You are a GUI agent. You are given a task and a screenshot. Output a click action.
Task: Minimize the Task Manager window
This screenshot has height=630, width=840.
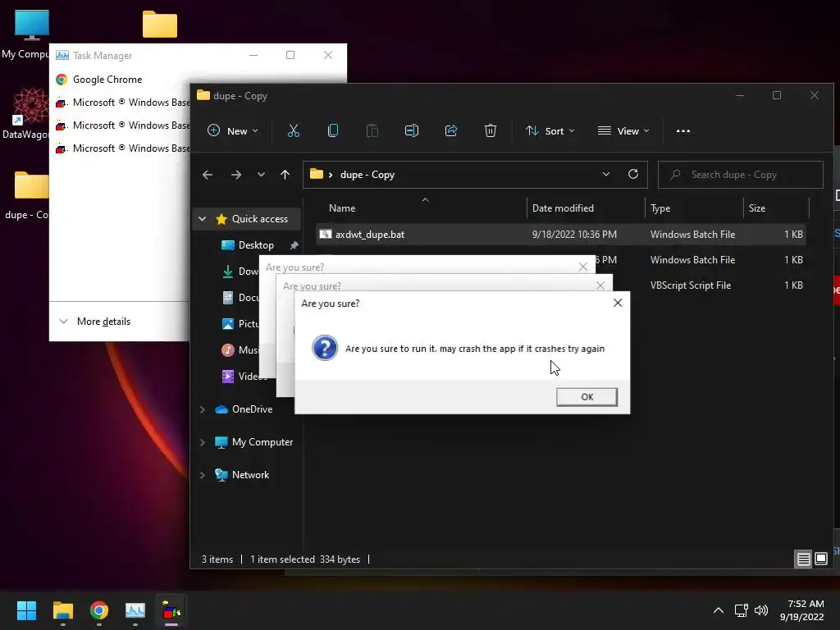[253, 55]
